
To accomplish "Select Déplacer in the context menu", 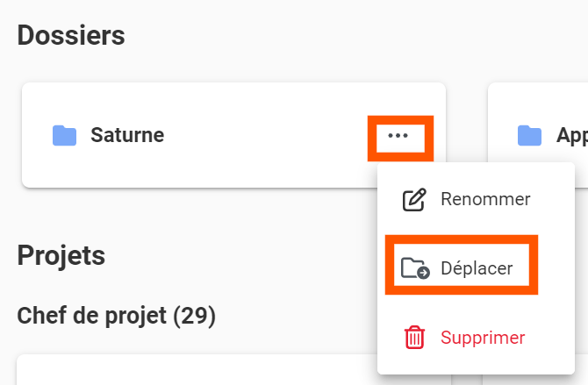I will coord(476,268).
